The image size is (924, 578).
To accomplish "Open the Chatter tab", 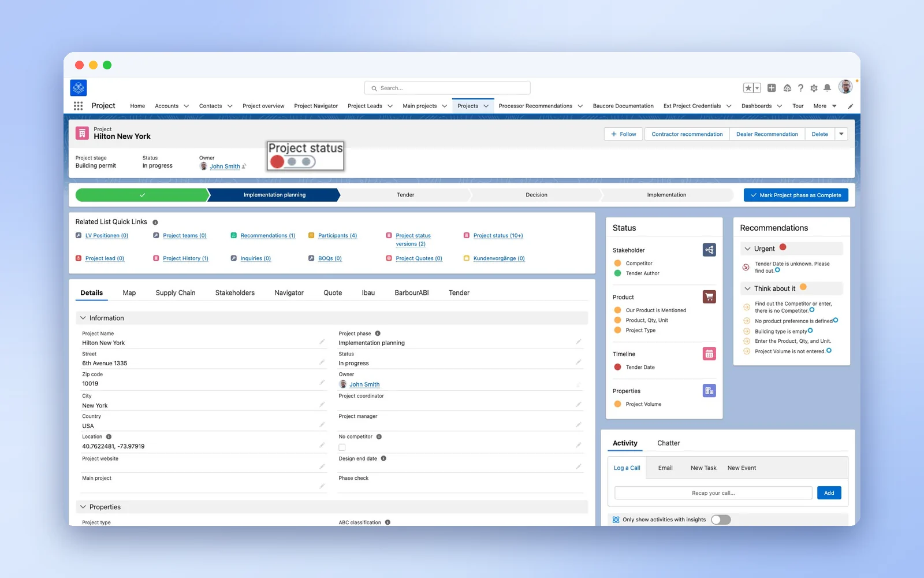I will (x=668, y=443).
